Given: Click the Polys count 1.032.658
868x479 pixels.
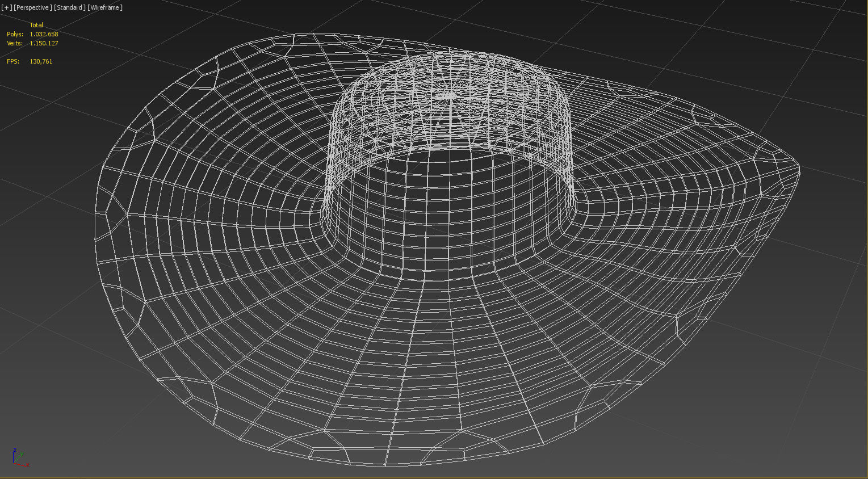Looking at the screenshot, I should click(x=44, y=34).
